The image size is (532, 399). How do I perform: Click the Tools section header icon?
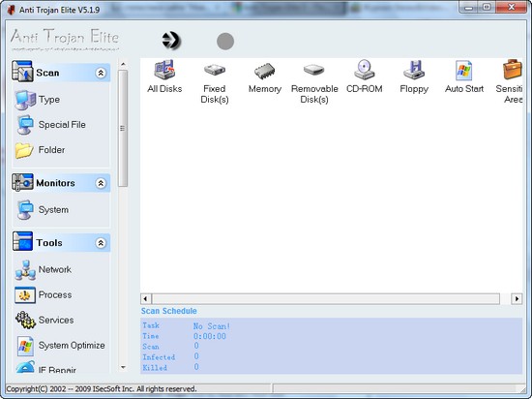point(22,241)
